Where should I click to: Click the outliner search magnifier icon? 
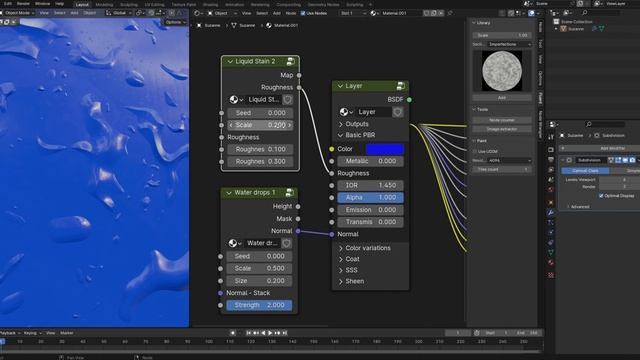584,13
